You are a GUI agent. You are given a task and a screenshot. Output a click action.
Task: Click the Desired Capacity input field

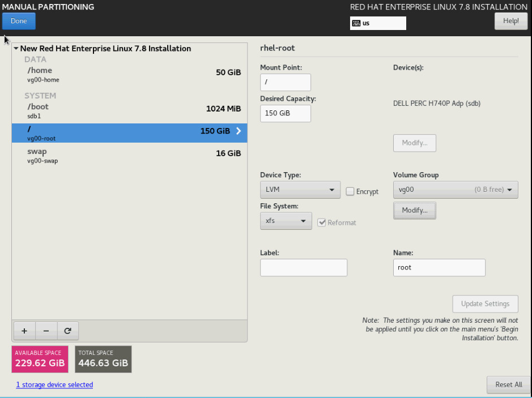click(286, 114)
